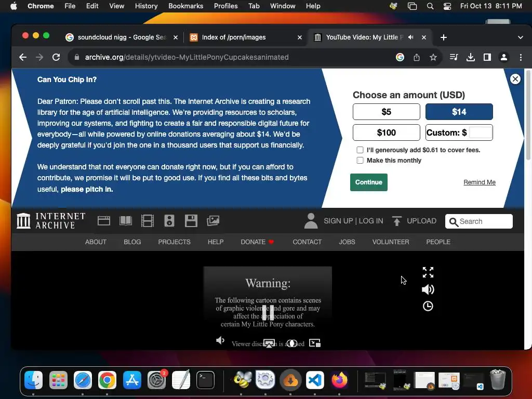Viewport: 532px width, 399px height.
Task: Open the VOLUNTEER navigation link
Action: [x=391, y=242]
